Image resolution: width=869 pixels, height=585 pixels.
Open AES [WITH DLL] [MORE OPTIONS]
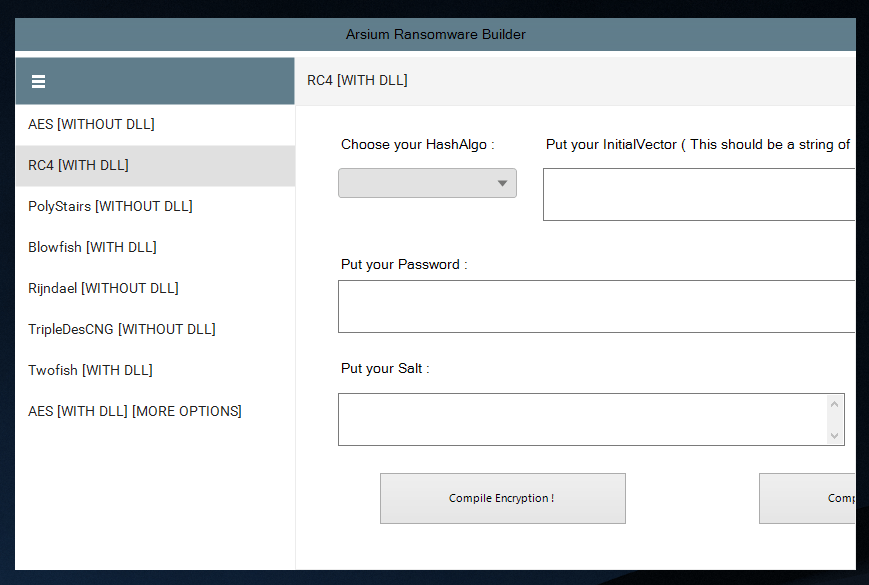134,411
